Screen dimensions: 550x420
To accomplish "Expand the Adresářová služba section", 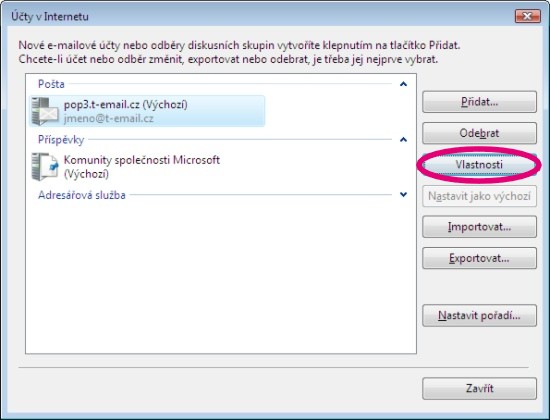I will [x=403, y=195].
